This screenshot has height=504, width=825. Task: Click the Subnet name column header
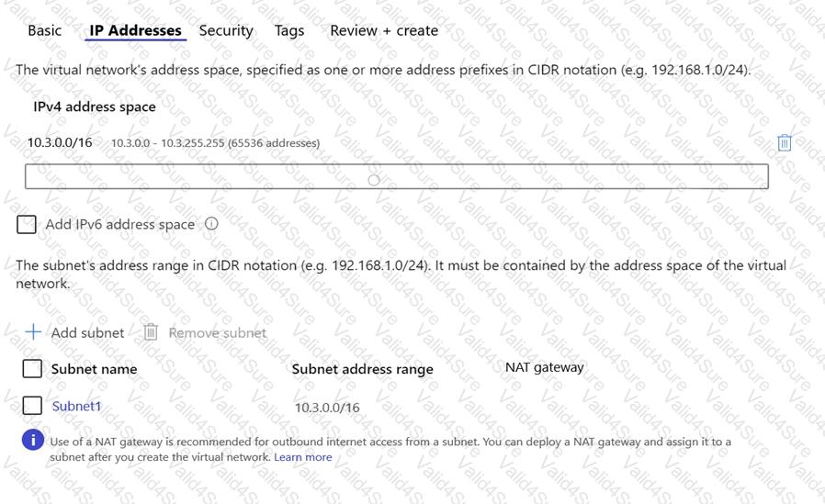tap(94, 369)
